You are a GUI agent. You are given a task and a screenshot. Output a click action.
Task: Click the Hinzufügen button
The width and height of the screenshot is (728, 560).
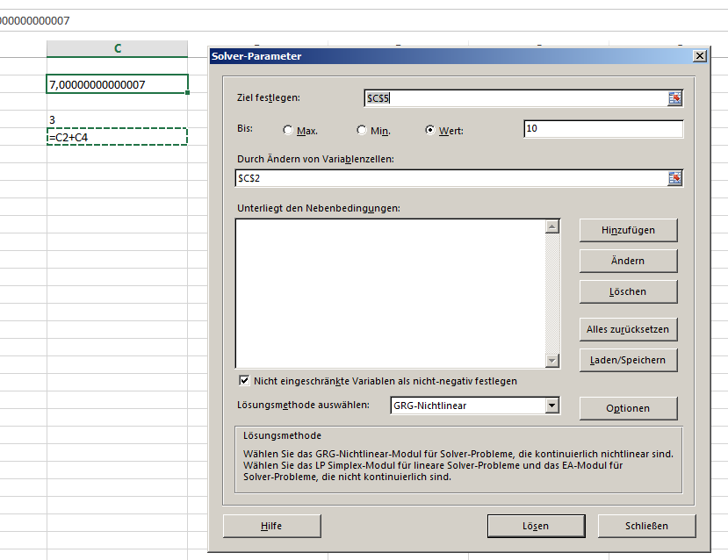(628, 230)
